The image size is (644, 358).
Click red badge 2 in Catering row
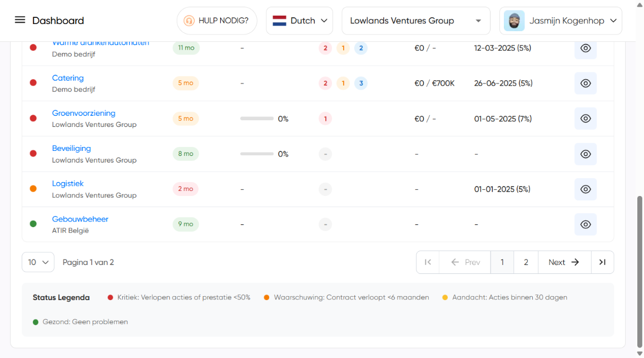point(325,84)
